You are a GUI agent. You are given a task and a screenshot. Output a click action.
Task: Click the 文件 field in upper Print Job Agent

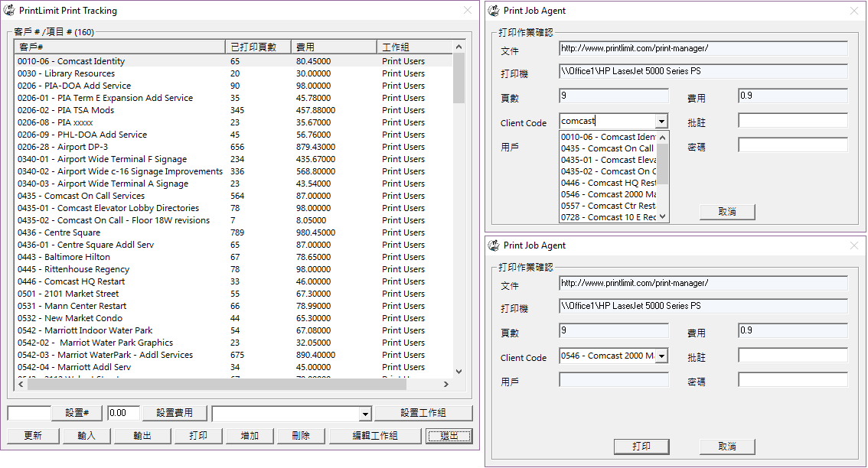click(703, 49)
